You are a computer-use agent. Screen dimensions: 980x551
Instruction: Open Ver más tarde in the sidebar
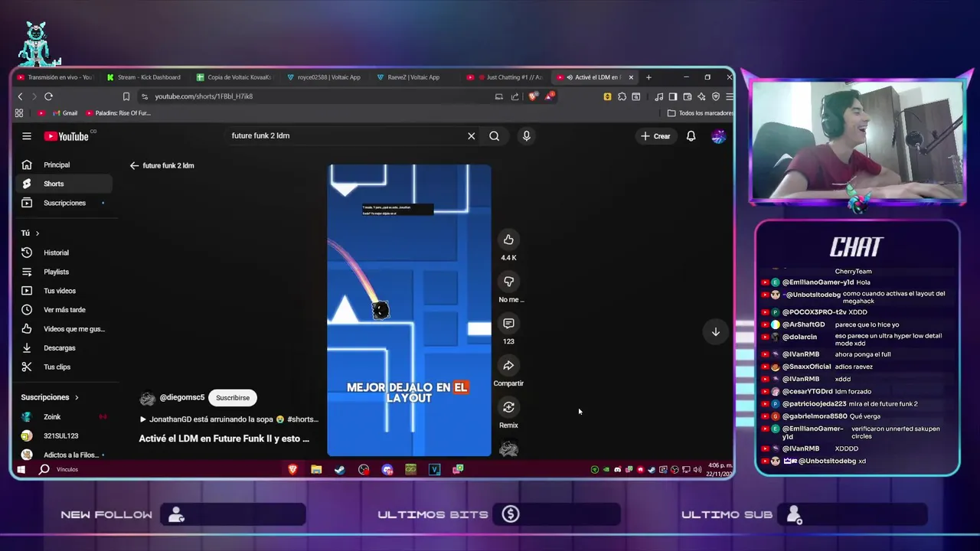pos(64,310)
